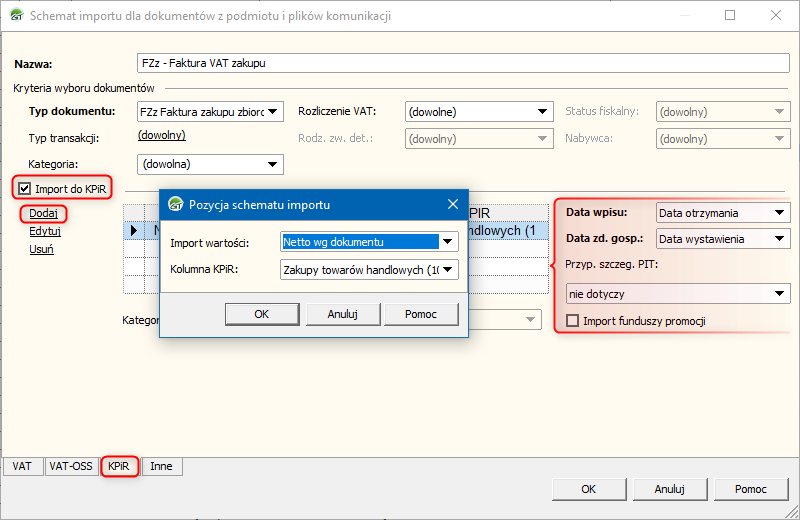
Task: Enable Import funduszy promocji checkbox
Action: coord(573,321)
